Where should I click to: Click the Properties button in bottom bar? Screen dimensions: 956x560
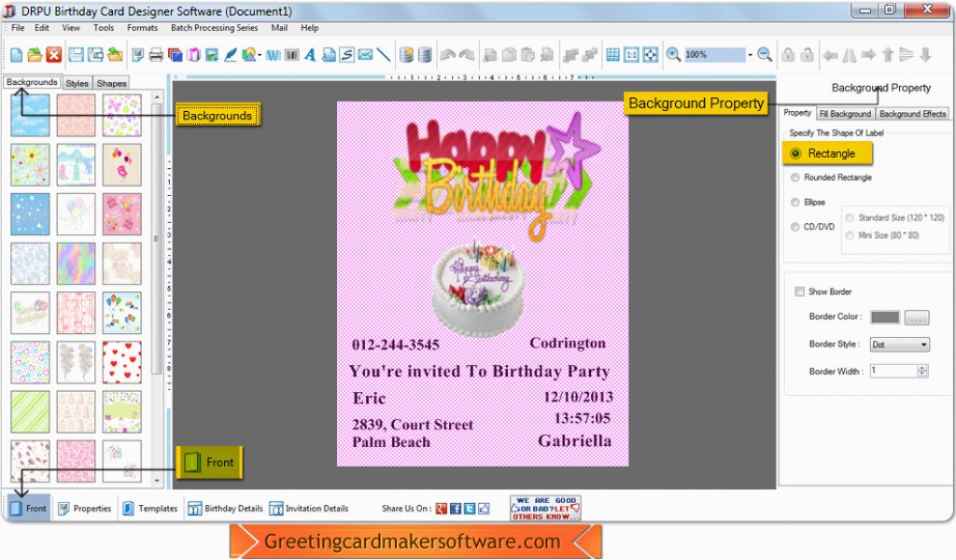click(x=85, y=509)
